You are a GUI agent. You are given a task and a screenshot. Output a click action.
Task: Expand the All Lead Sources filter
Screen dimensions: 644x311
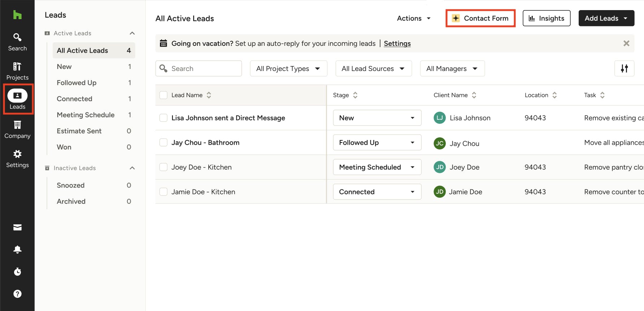coord(373,69)
